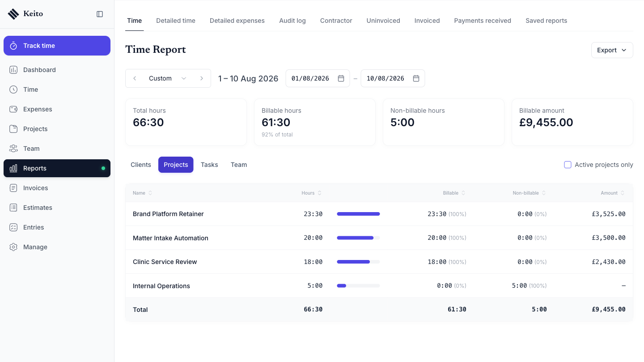The image size is (644, 362).
Task: Collapse the sidebar panel icon
Action: (x=100, y=14)
